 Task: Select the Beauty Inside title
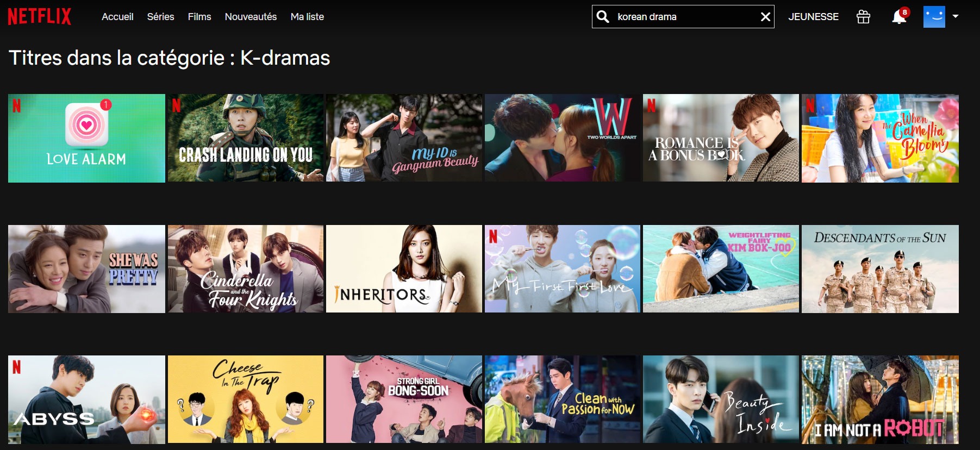point(721,399)
